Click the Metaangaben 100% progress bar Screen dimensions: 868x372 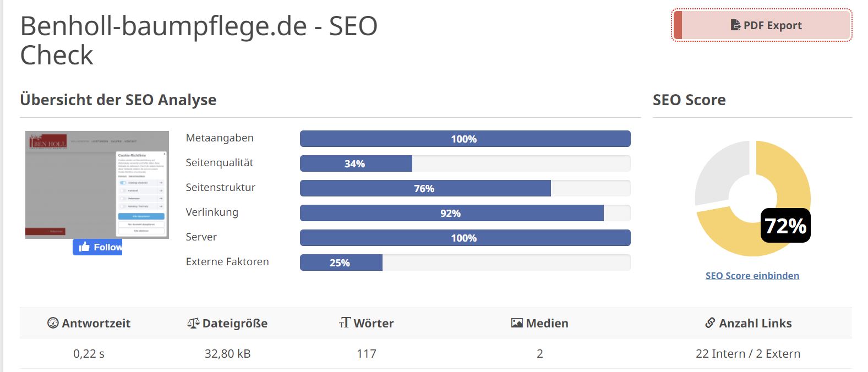pos(465,139)
